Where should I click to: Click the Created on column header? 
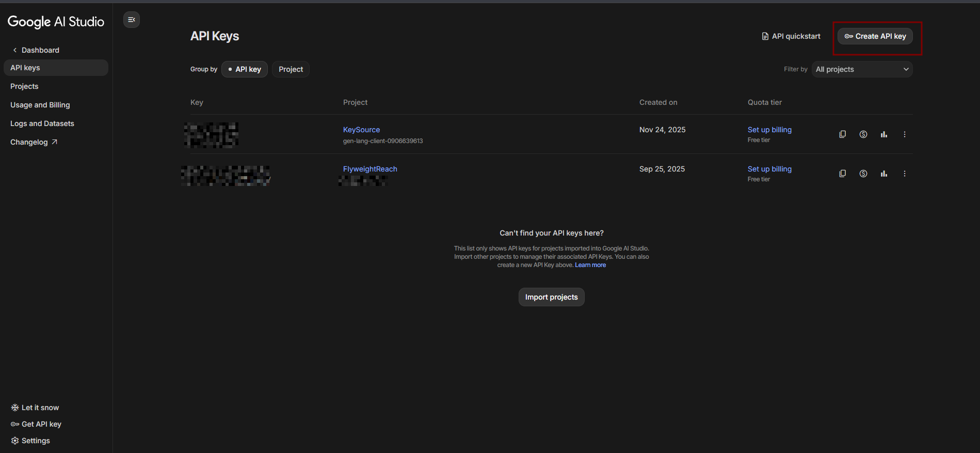pyautogui.click(x=658, y=102)
